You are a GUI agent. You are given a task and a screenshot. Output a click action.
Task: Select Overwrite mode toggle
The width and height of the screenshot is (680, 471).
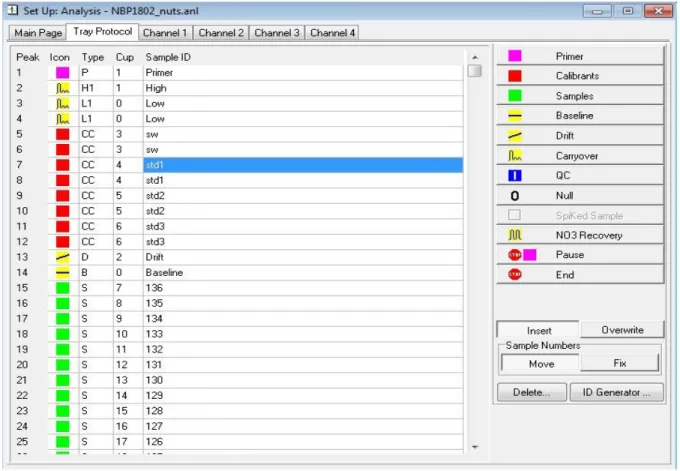click(x=622, y=330)
